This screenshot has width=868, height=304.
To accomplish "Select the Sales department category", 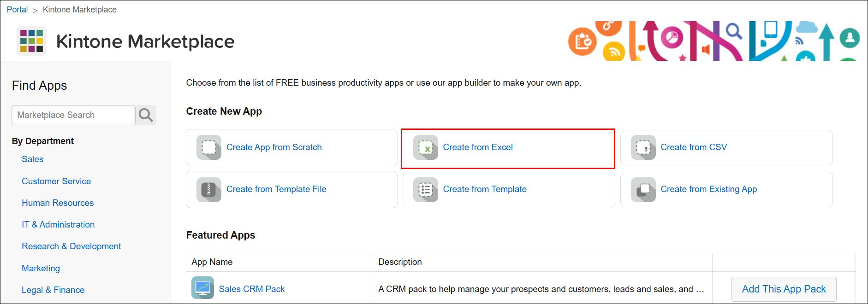I will pyautogui.click(x=32, y=159).
